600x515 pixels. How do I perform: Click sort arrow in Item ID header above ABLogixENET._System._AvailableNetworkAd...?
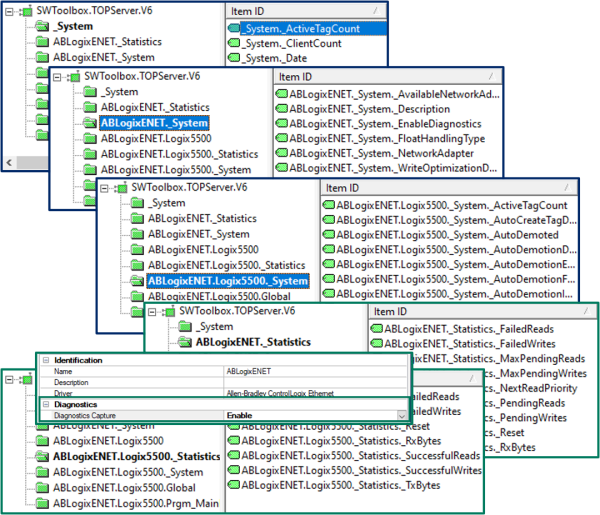[x=492, y=77]
